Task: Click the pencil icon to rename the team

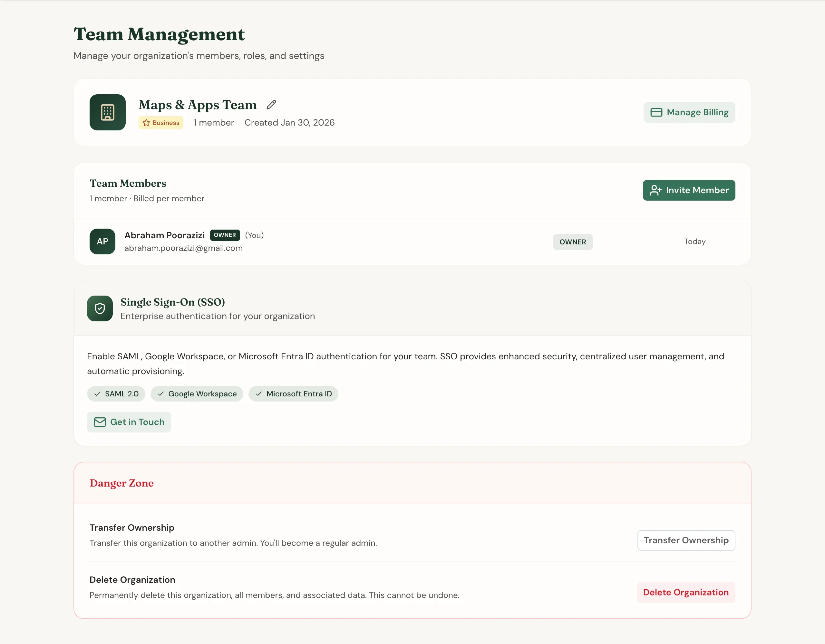Action: (x=271, y=104)
